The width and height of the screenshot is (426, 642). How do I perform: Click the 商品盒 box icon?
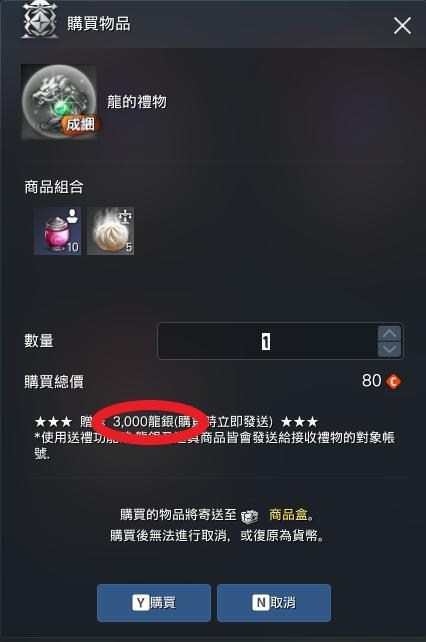pos(249,516)
